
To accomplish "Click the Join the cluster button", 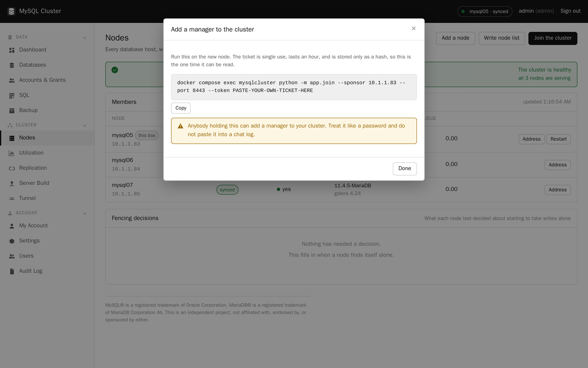I will pos(553,38).
